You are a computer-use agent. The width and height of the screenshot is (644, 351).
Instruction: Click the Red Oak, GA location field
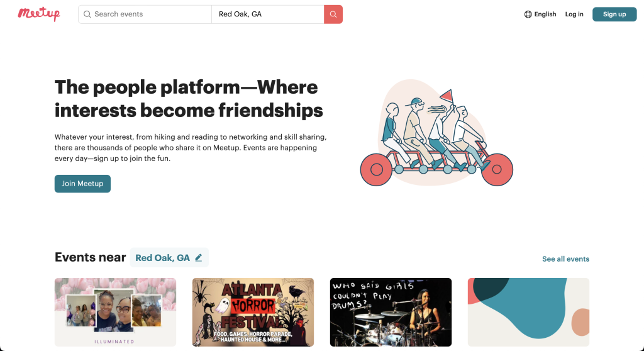[267, 14]
